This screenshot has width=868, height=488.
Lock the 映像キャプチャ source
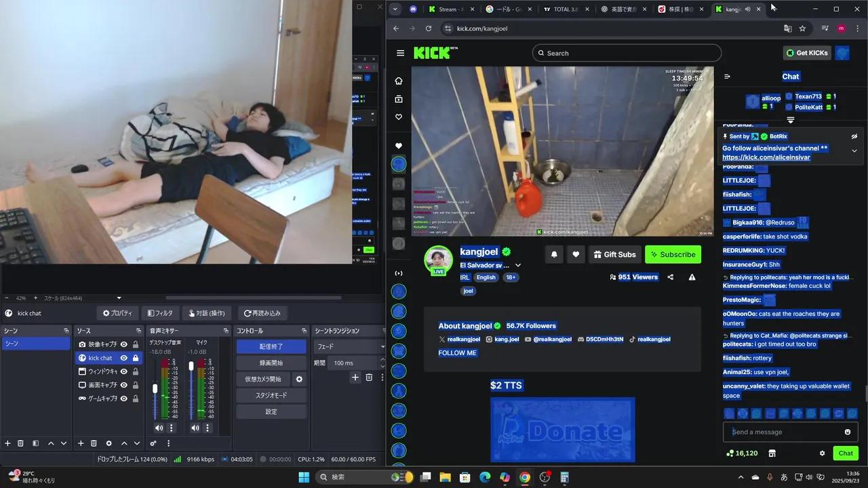tap(136, 344)
